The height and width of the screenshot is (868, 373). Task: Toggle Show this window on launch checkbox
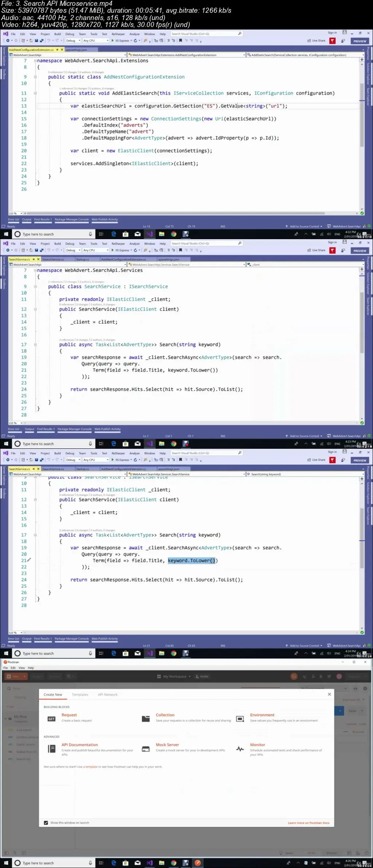46,822
